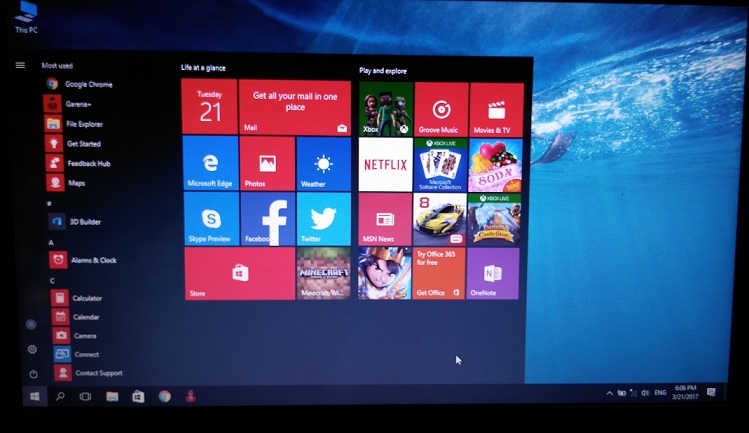Launch the Asphalt 8 racing tile
The height and width of the screenshot is (433, 749).
tap(439, 220)
